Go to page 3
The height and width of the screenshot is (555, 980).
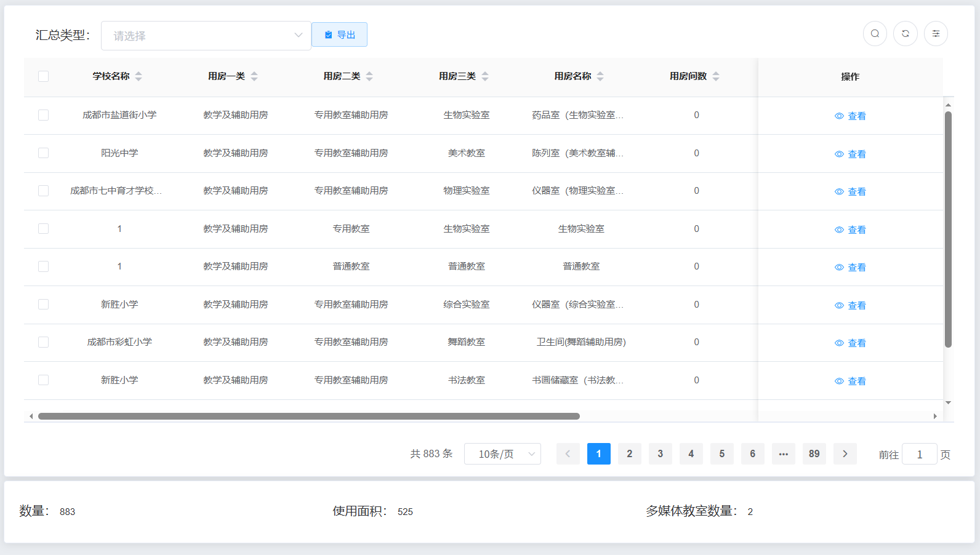[660, 454]
